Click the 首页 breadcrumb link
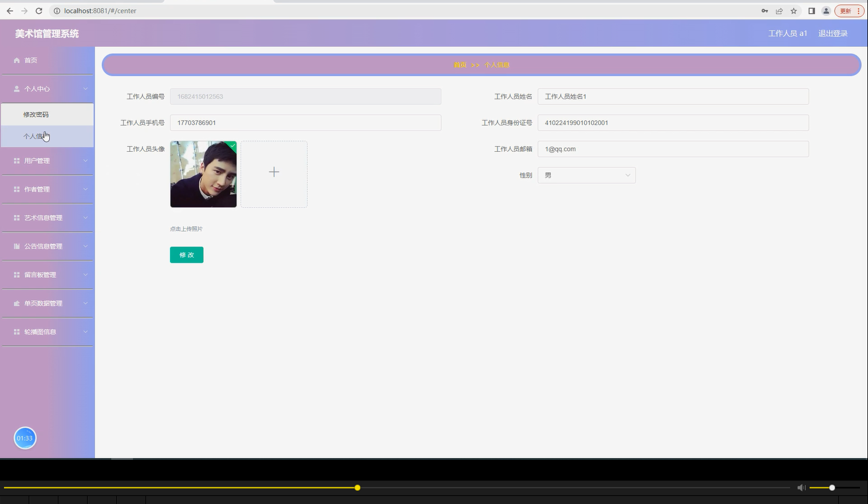The height and width of the screenshot is (504, 868). [x=460, y=65]
